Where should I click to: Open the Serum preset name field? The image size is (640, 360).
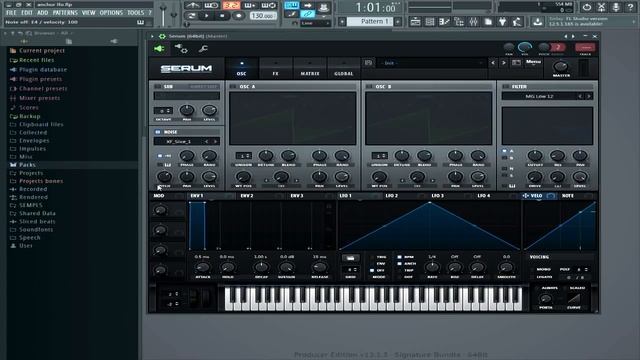point(431,63)
